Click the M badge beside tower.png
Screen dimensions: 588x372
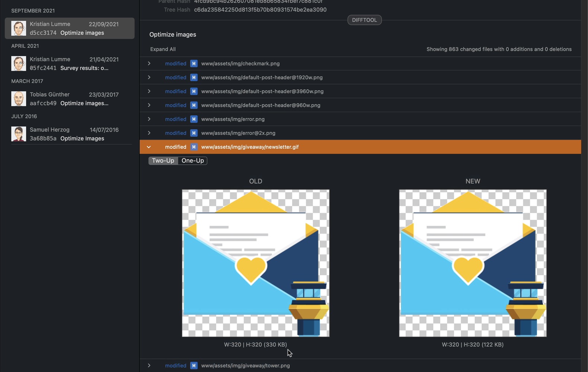click(x=194, y=366)
